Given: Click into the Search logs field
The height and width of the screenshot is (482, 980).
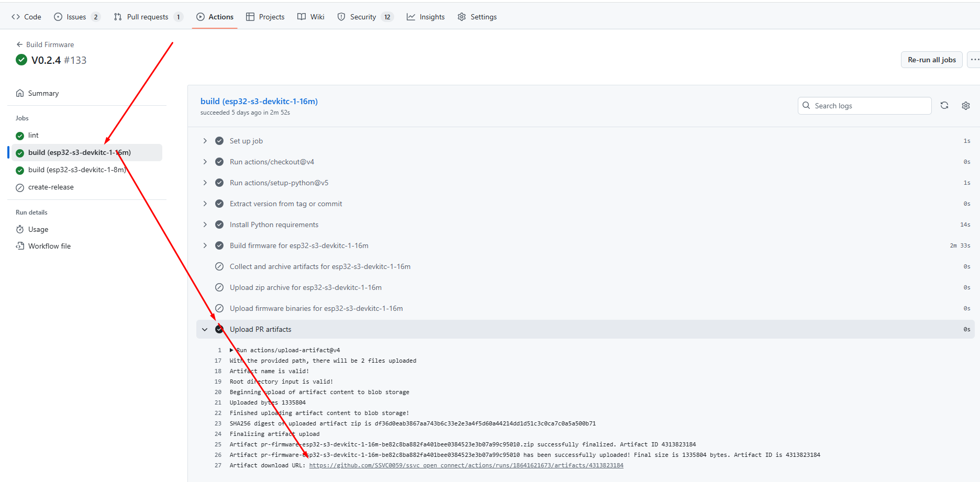Looking at the screenshot, I should [x=870, y=106].
